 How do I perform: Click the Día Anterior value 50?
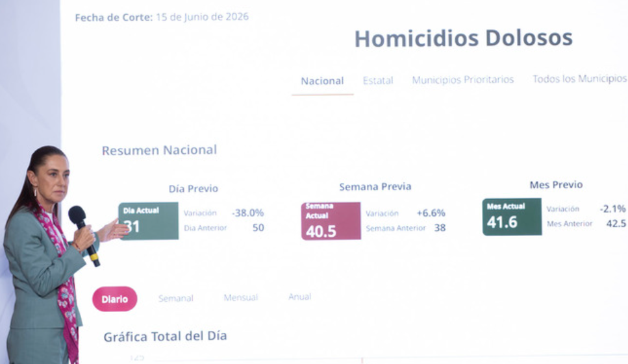(258, 228)
